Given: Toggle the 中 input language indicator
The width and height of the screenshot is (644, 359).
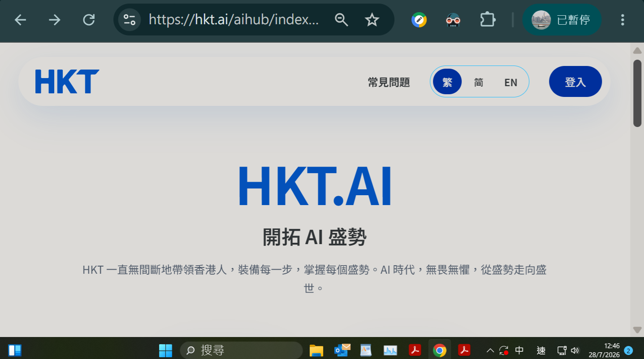Looking at the screenshot, I should (x=519, y=350).
